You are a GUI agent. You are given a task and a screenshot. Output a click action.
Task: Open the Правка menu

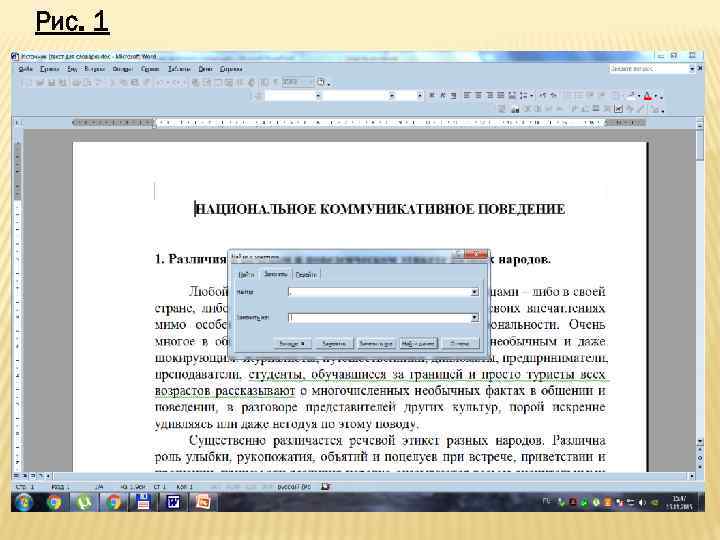(x=50, y=69)
